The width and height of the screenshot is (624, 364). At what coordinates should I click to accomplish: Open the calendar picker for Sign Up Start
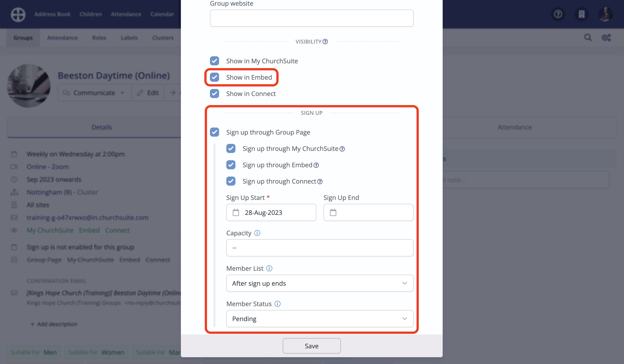[x=236, y=212]
